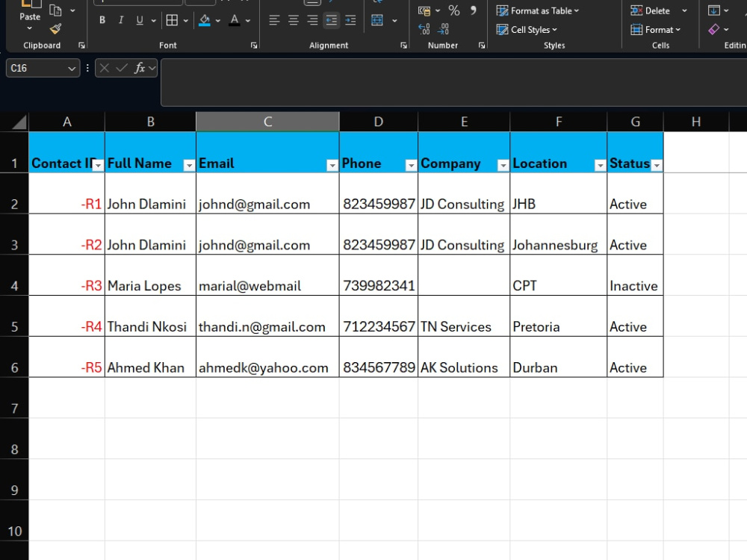Select the Format Painter brush
The image size is (747, 560).
[56, 29]
